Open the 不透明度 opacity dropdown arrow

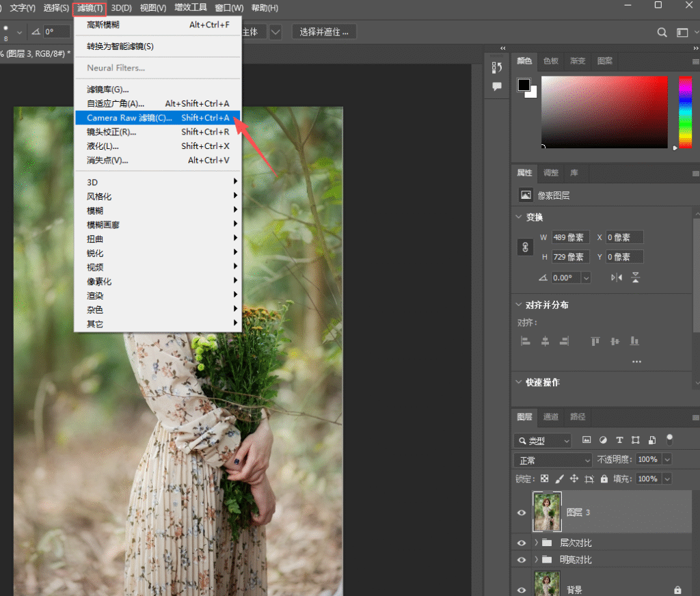pos(667,459)
